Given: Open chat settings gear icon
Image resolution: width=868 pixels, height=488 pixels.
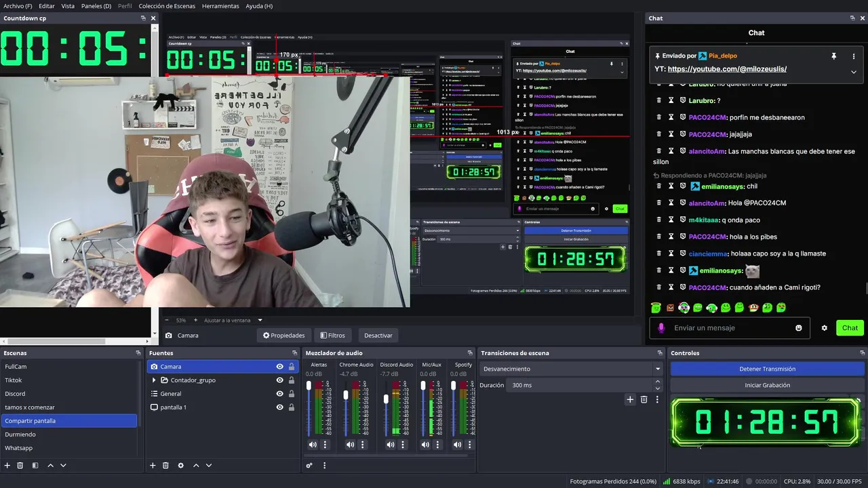Looking at the screenshot, I should click(824, 328).
